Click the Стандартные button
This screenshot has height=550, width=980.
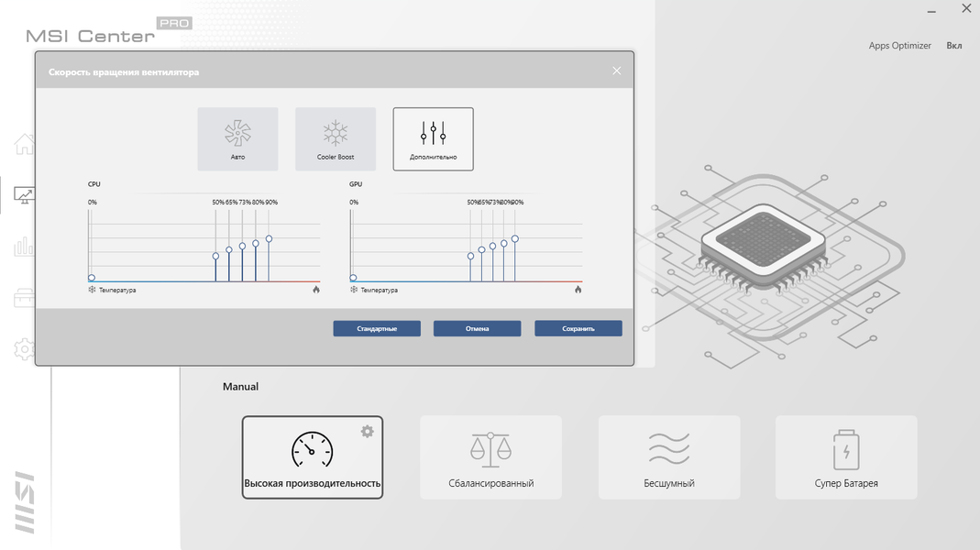[x=377, y=329]
